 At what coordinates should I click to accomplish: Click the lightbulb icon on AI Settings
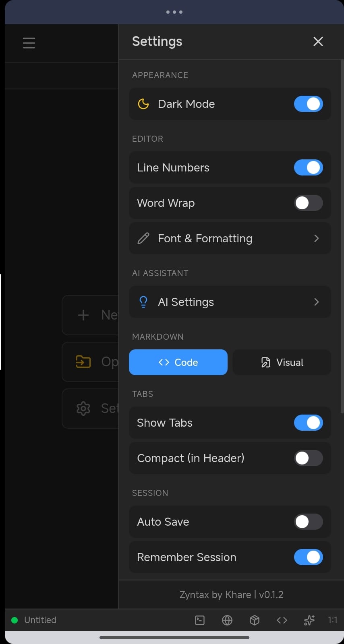point(143,302)
